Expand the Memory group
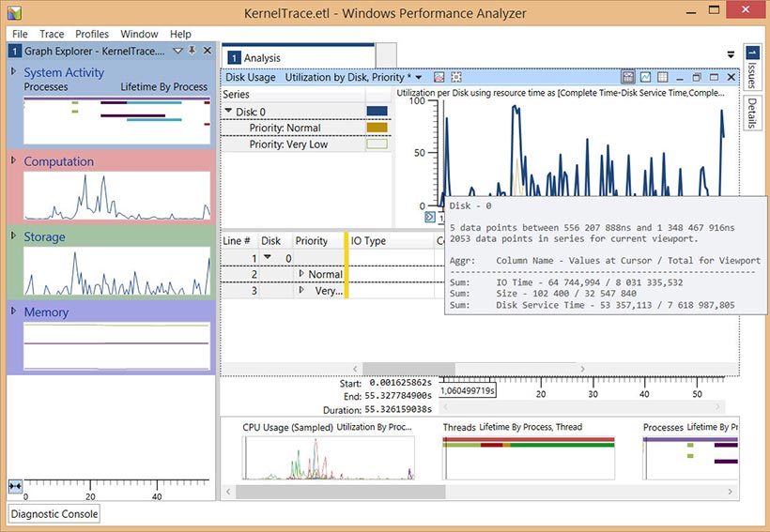The height and width of the screenshot is (532, 770). click(14, 311)
